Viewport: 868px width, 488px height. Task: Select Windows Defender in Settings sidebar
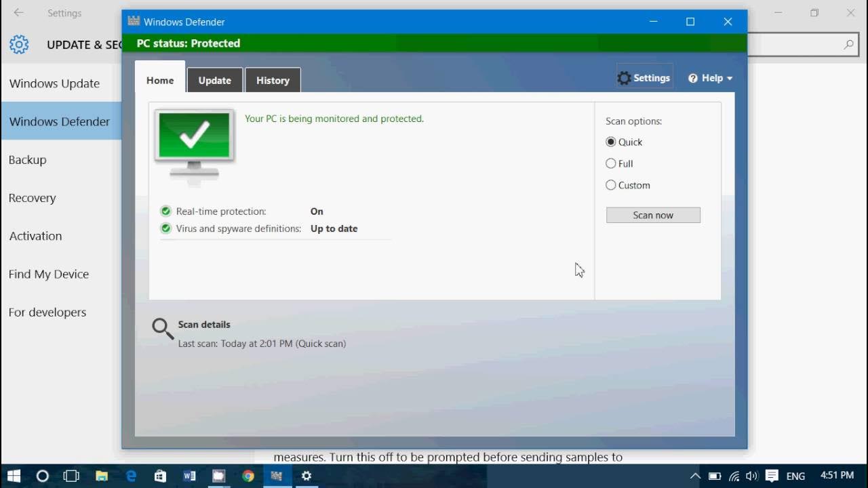pyautogui.click(x=61, y=121)
